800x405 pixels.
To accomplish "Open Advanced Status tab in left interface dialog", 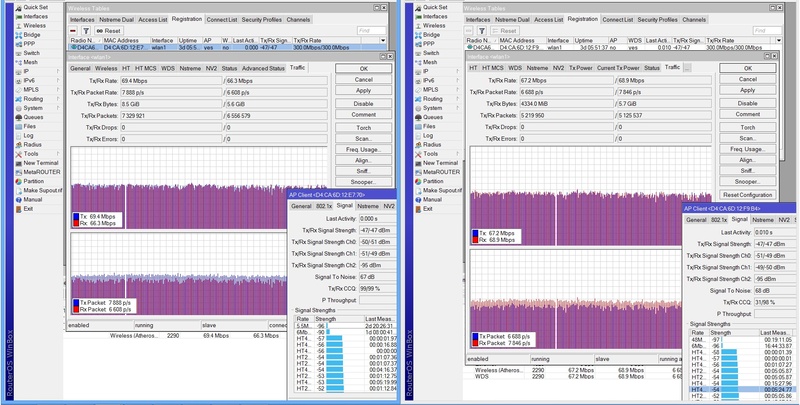I will pyautogui.click(x=264, y=68).
